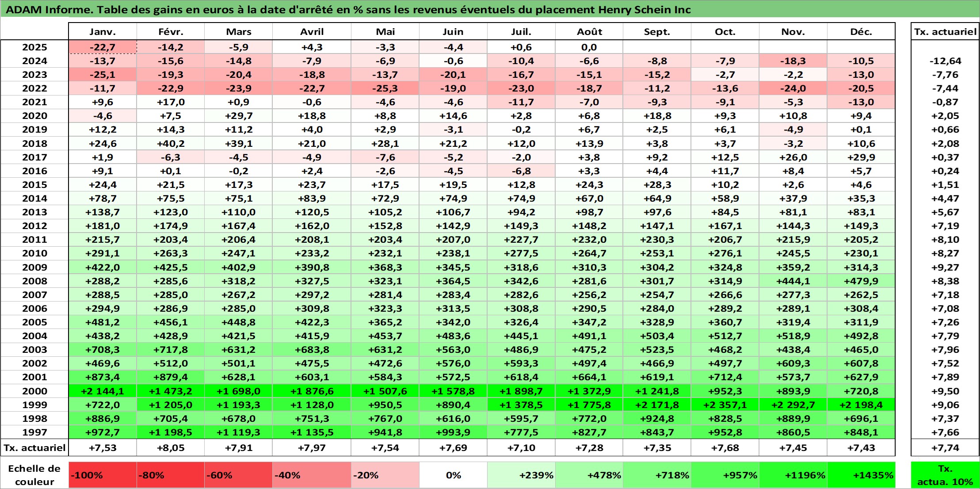Click the 'Avril' column header
Screen dimensions: 980x489
coord(312,31)
